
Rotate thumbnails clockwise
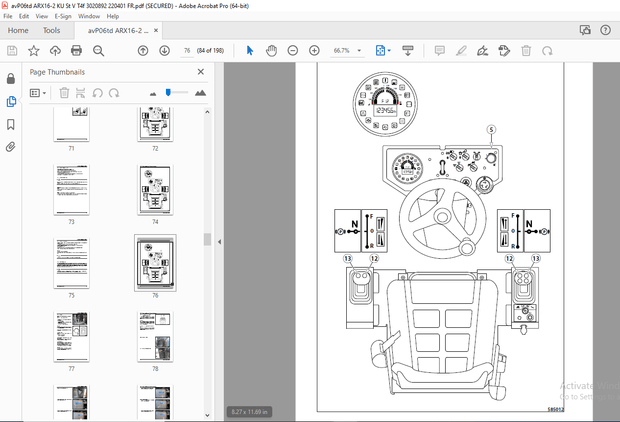tap(114, 93)
